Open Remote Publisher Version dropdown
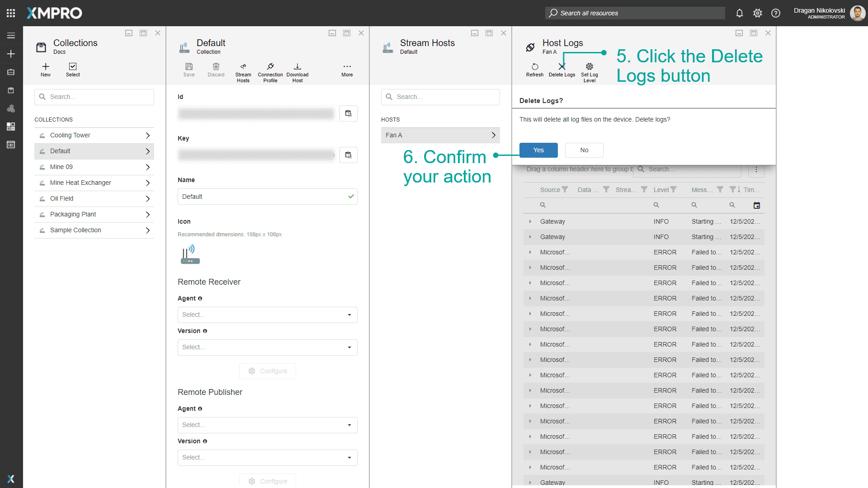868x488 pixels. click(x=267, y=458)
